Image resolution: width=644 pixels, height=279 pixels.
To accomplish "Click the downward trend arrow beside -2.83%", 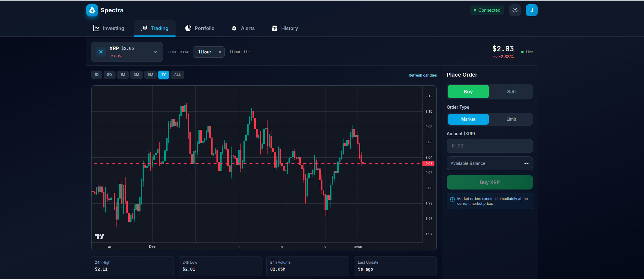I will pyautogui.click(x=495, y=57).
